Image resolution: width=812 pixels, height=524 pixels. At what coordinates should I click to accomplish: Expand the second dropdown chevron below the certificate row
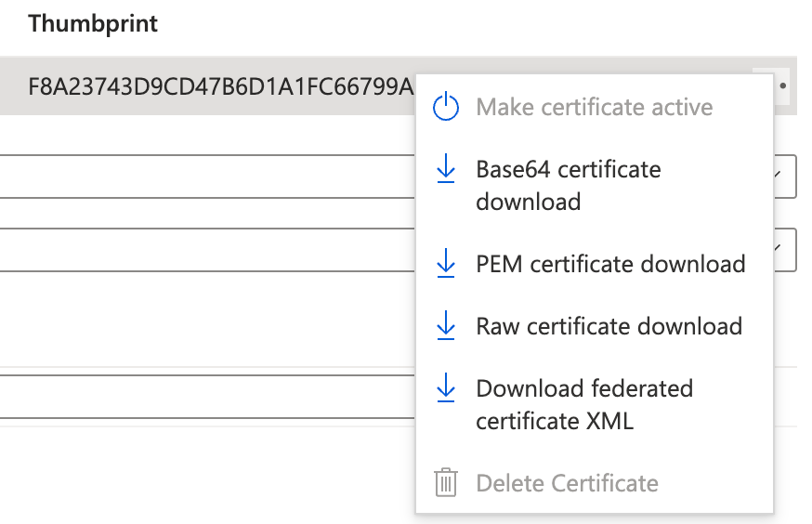778,249
